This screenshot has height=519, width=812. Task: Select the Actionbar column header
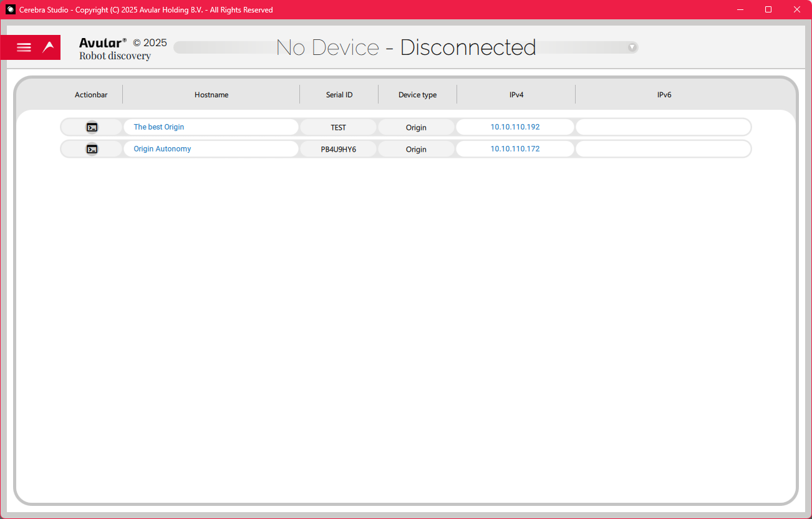(x=91, y=95)
